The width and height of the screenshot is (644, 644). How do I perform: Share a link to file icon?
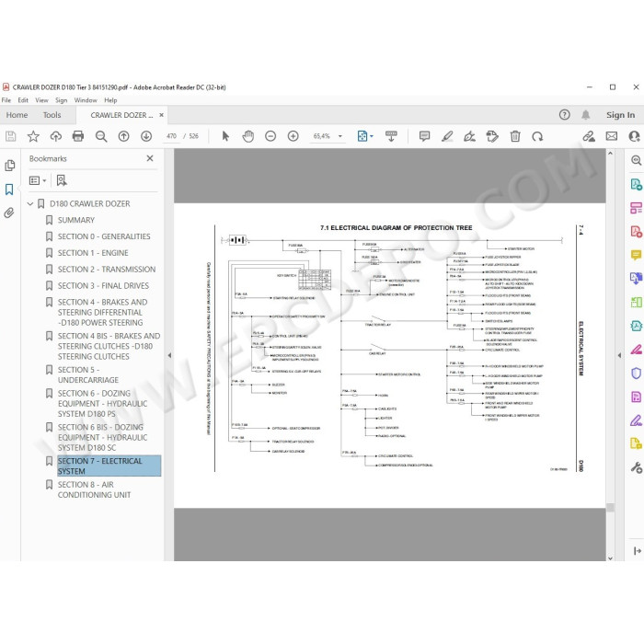coord(589,136)
